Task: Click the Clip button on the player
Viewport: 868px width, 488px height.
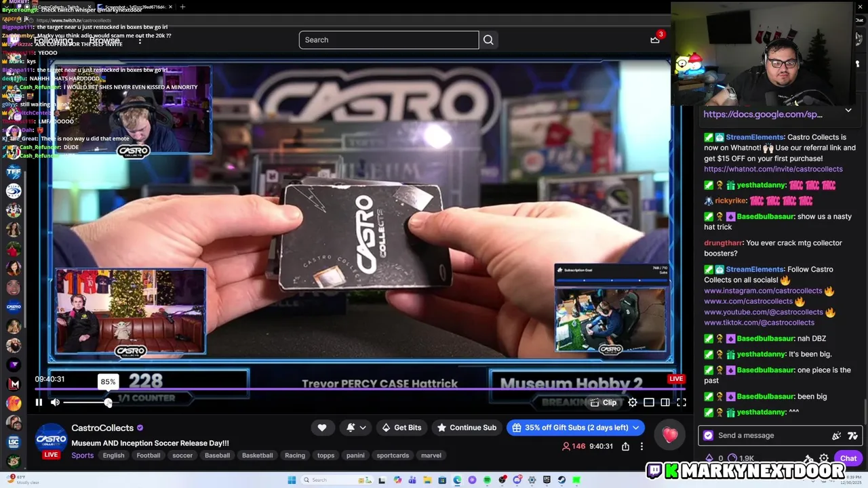Action: (x=603, y=403)
